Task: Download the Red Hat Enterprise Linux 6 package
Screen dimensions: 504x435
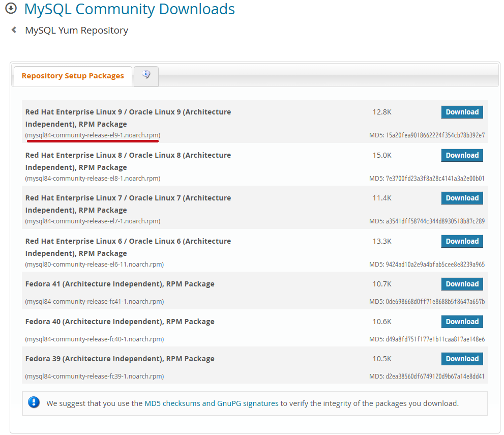Action: (462, 241)
